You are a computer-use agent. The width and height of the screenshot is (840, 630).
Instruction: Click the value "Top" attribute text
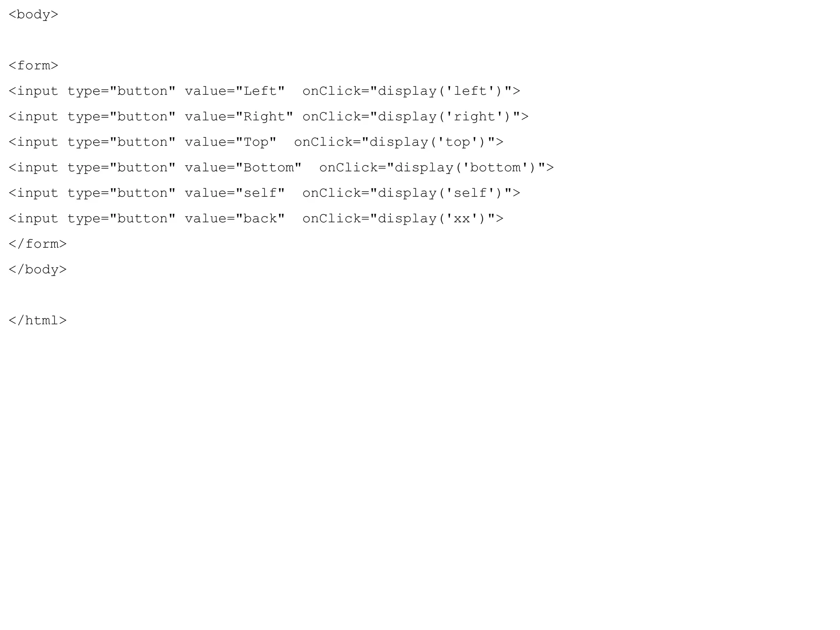click(x=231, y=142)
